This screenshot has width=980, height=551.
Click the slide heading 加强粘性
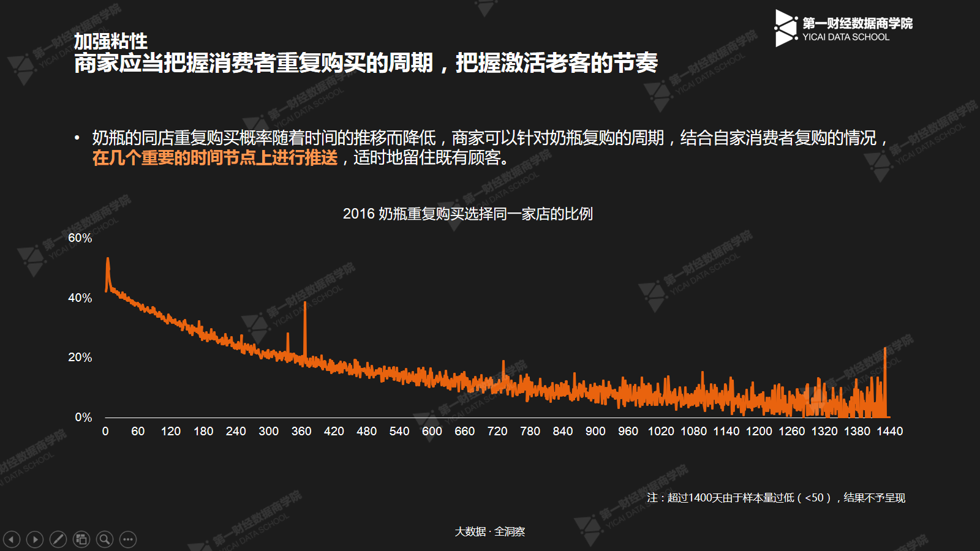[x=111, y=42]
